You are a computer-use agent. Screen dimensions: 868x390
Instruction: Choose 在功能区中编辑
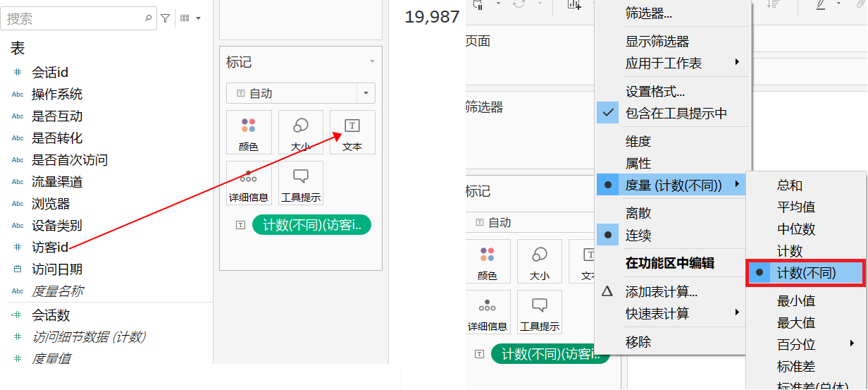click(671, 264)
